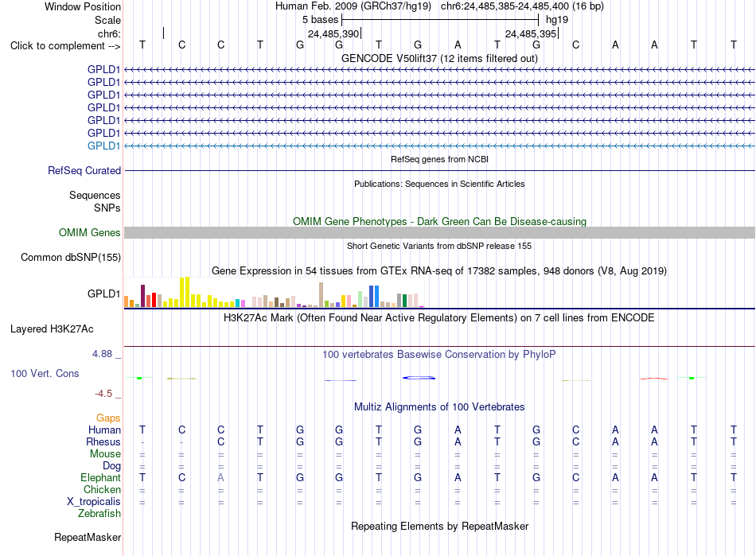Click the Elephant alignment row label

101,477
